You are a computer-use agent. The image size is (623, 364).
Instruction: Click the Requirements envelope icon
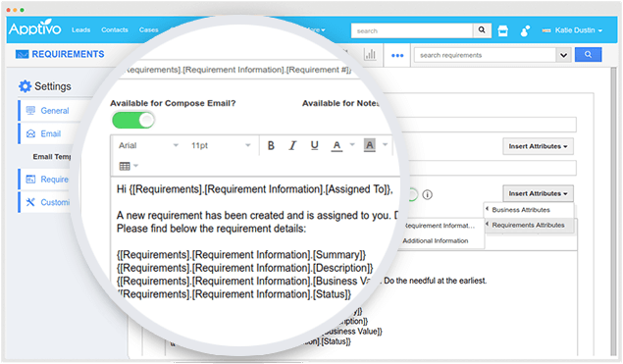[22, 54]
